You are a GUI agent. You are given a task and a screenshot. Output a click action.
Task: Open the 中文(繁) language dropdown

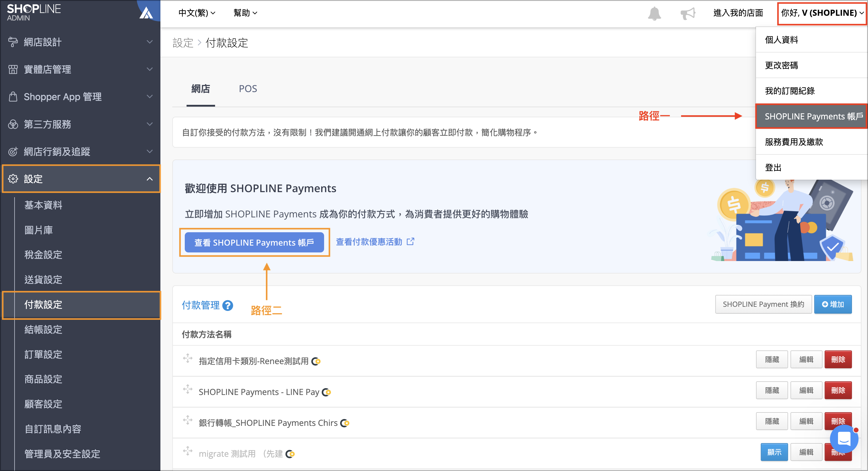[x=197, y=13]
